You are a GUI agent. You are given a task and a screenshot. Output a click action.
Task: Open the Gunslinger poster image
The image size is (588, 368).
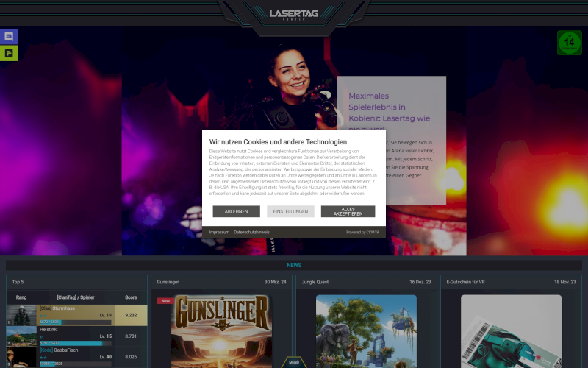point(220,333)
